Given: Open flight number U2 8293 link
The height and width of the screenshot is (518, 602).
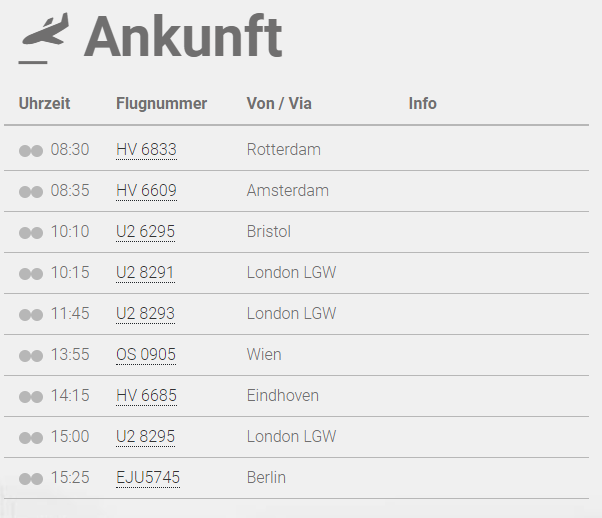Looking at the screenshot, I should click(x=146, y=314).
